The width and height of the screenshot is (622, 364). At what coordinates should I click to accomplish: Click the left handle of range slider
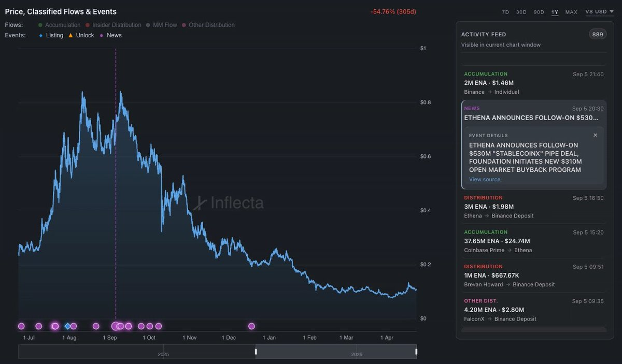[256, 352]
